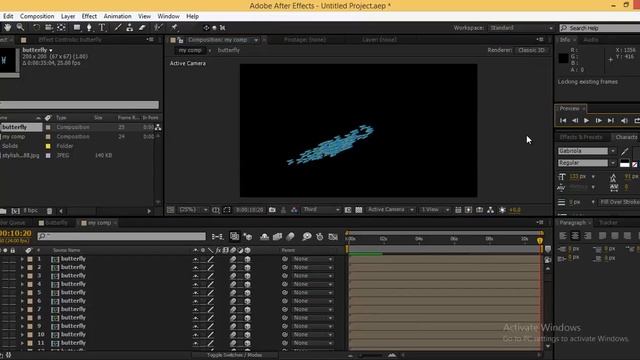
Task: Click the butterfly breadcrumb in viewer
Action: [229, 50]
